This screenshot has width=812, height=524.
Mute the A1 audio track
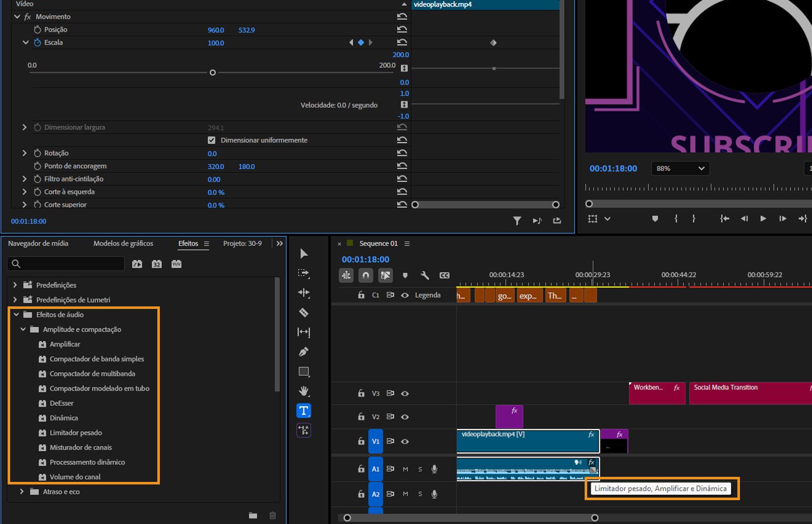click(x=405, y=469)
